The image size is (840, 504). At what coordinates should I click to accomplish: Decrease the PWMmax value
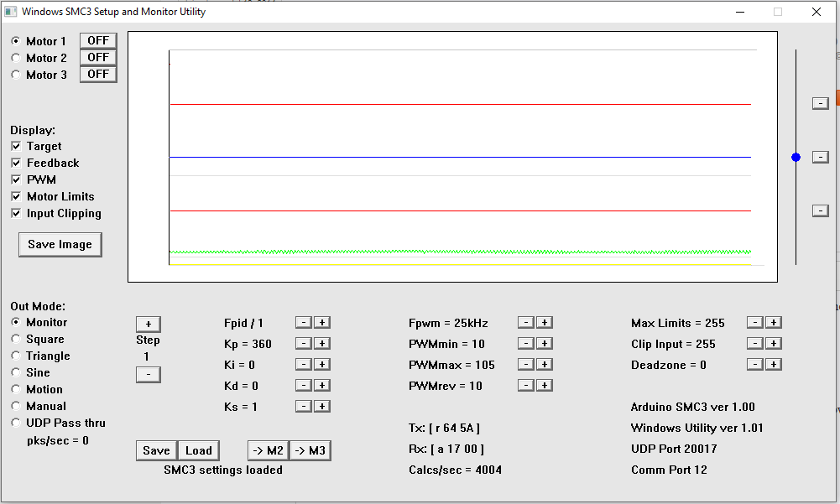pyautogui.click(x=525, y=364)
